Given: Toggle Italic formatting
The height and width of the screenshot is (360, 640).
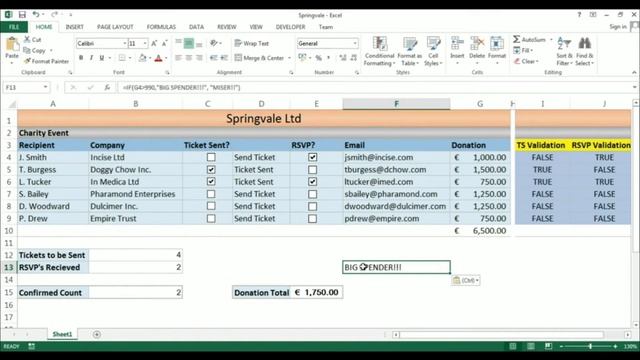Looking at the screenshot, I should tap(91, 58).
